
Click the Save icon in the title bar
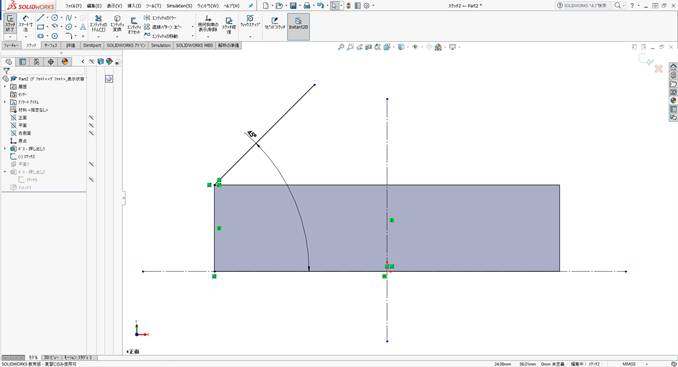click(293, 6)
